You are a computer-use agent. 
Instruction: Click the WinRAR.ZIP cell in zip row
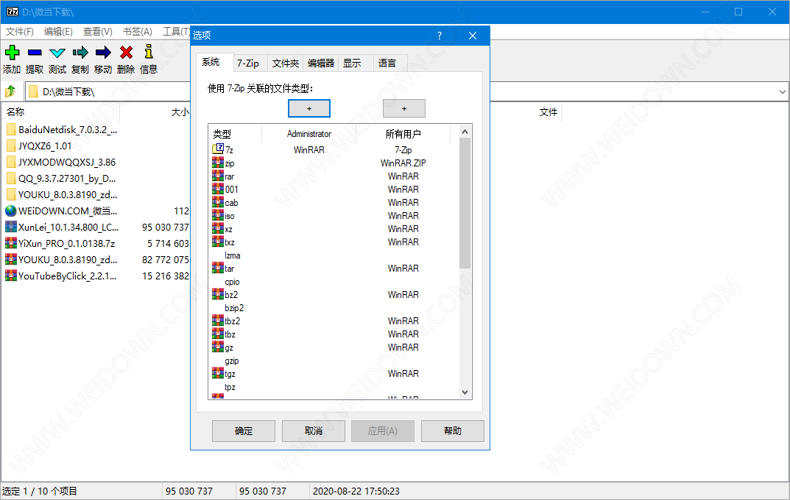coord(403,163)
